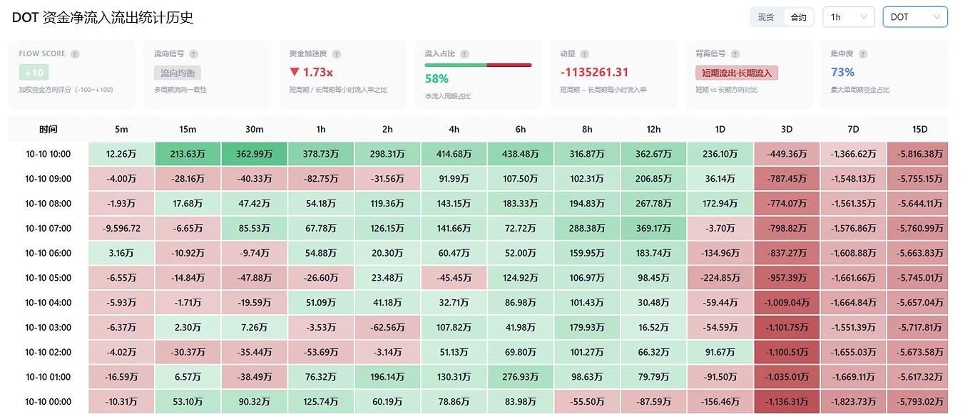Click the 438.48万 cell in the 6h column

(x=521, y=154)
